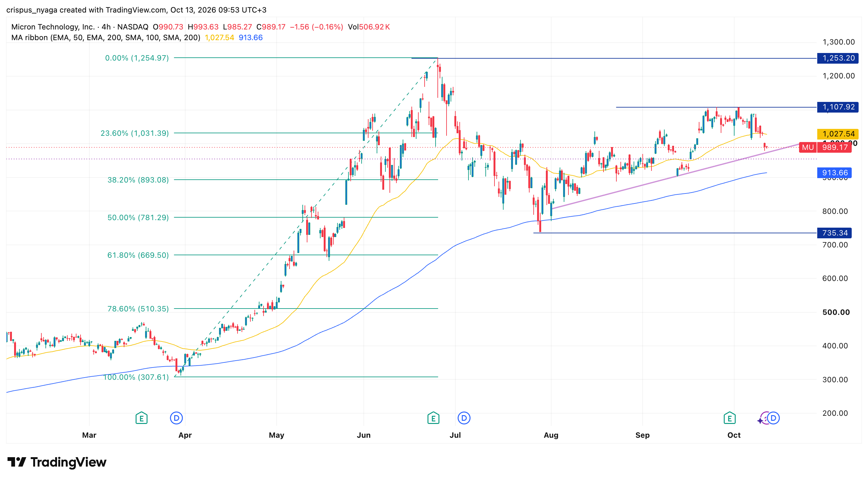Click the May label on time axis
The width and height of the screenshot is (868, 481).
tap(277, 435)
